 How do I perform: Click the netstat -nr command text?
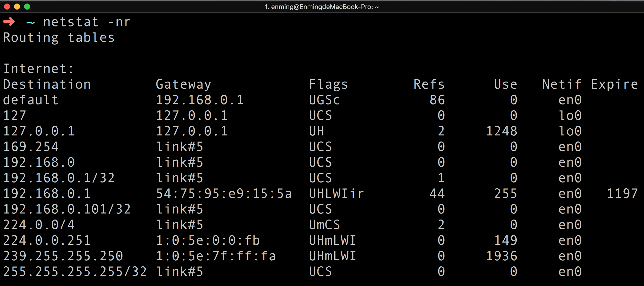pyautogui.click(x=87, y=22)
